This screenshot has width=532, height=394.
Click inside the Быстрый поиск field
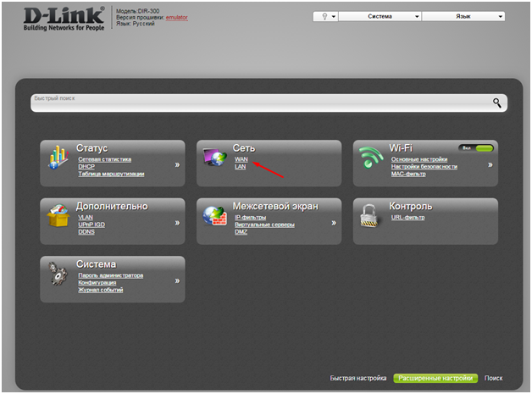coord(254,103)
